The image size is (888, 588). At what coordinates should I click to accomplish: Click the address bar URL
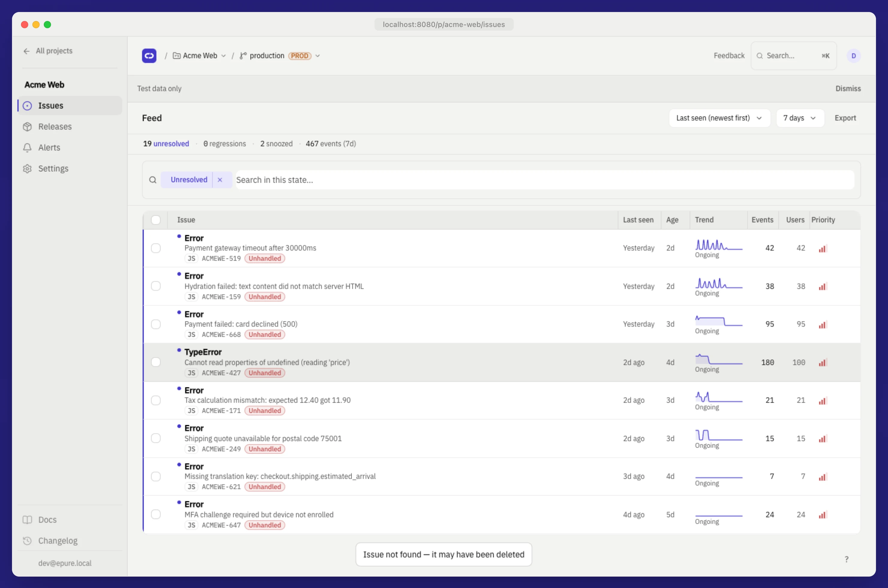tap(444, 25)
